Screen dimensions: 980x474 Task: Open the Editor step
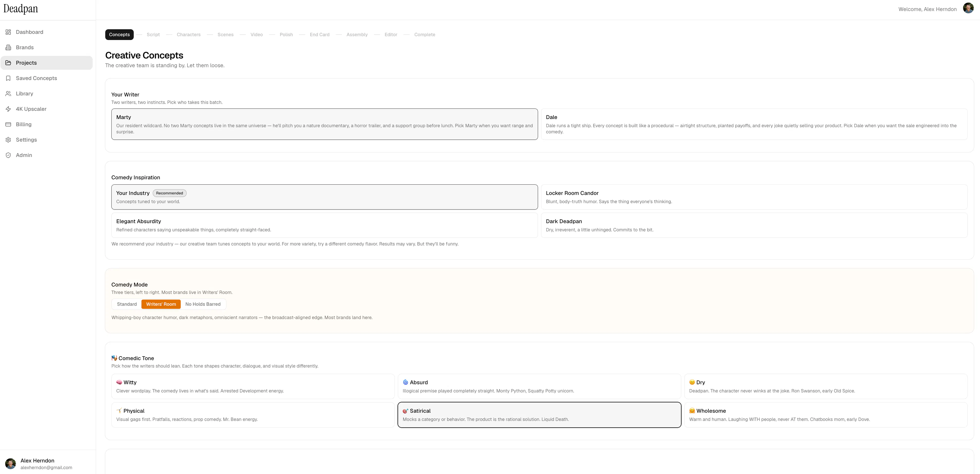point(391,35)
